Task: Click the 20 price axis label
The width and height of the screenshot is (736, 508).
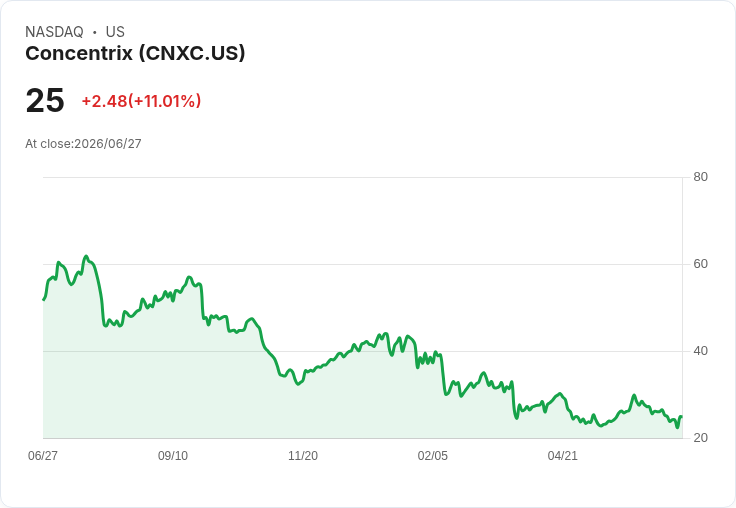Action: 700,438
